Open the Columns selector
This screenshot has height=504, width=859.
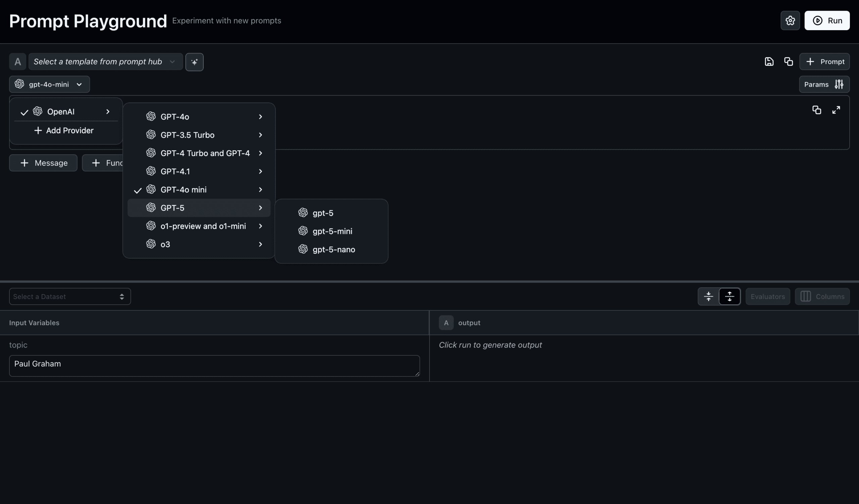(822, 297)
